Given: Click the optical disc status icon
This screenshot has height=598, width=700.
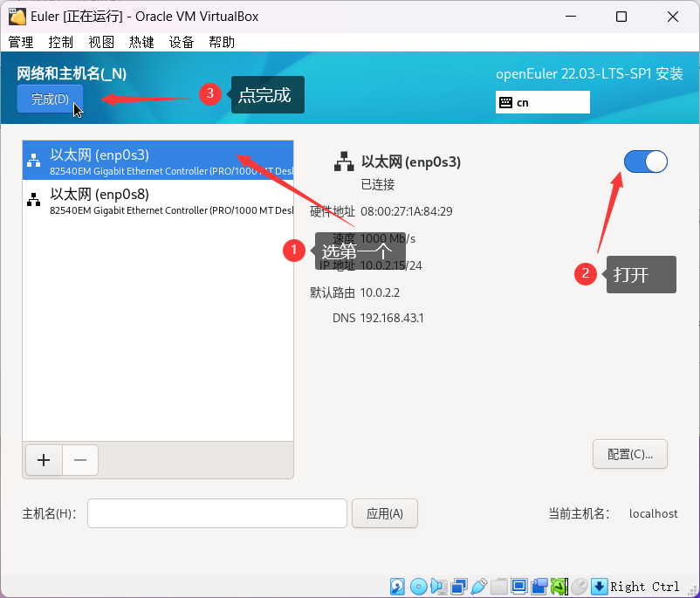Looking at the screenshot, I should [x=418, y=587].
